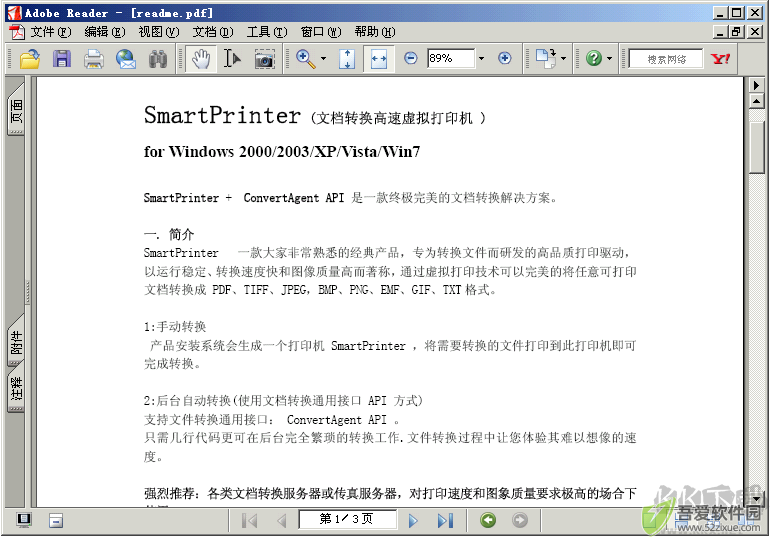Go to previous view green arrow
770x537 pixels.
(488, 520)
